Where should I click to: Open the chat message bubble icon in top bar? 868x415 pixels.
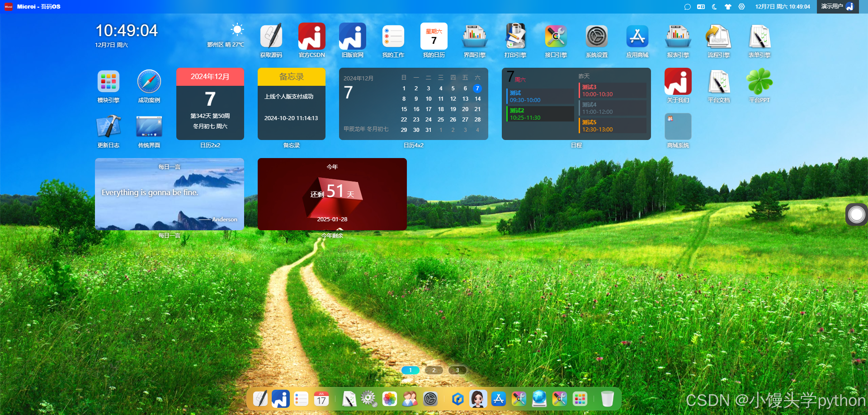click(687, 7)
